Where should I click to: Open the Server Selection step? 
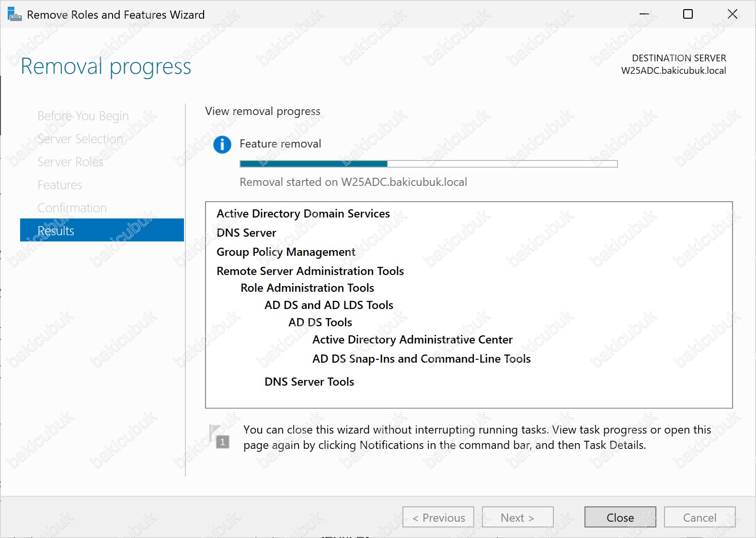80,139
